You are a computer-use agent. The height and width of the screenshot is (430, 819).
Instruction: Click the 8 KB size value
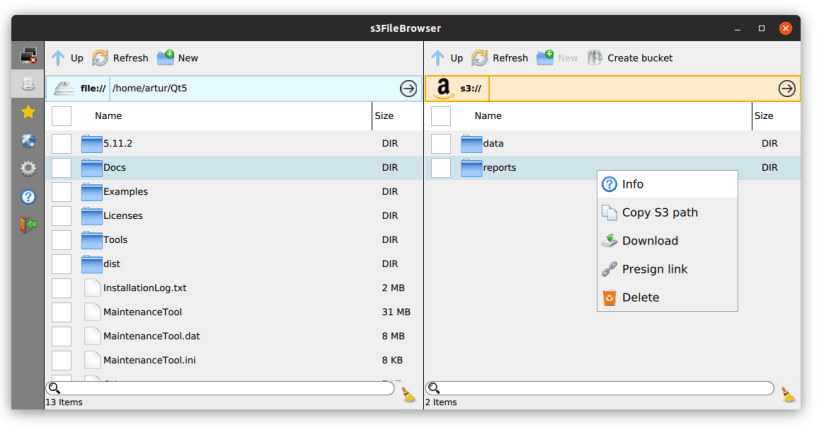392,360
